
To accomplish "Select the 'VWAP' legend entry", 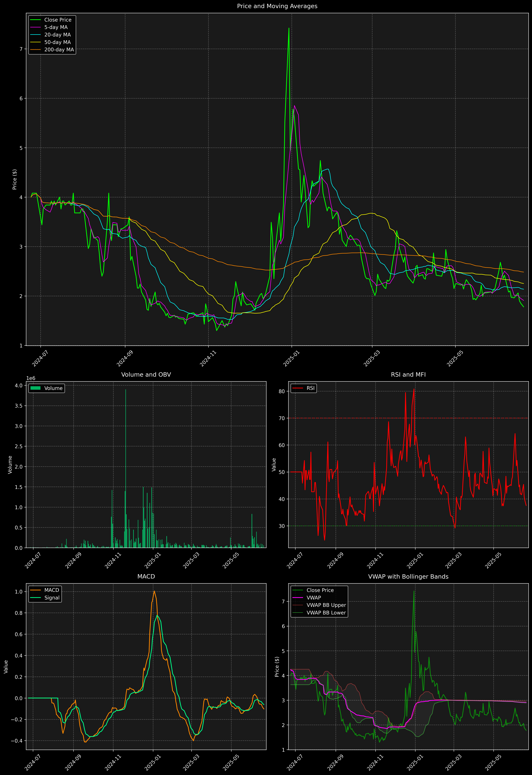I will pos(314,598).
